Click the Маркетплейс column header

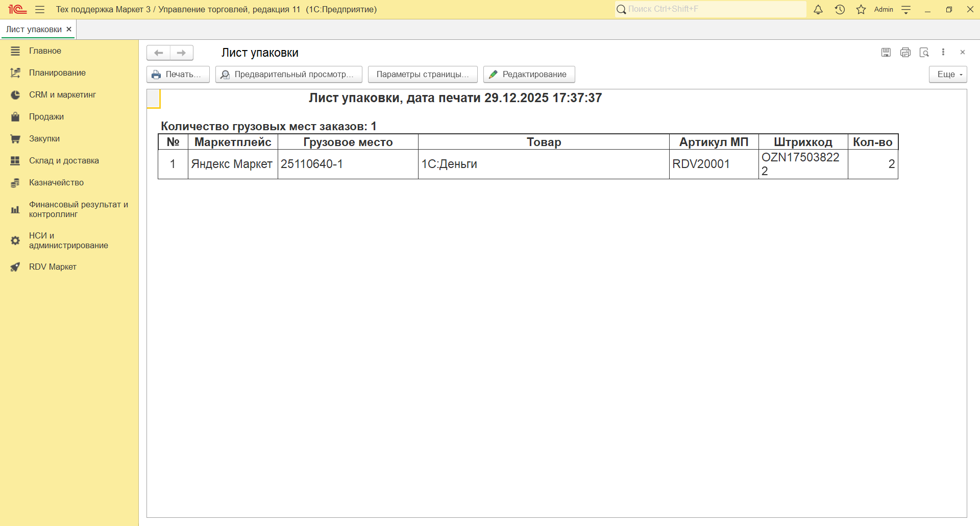pos(233,142)
